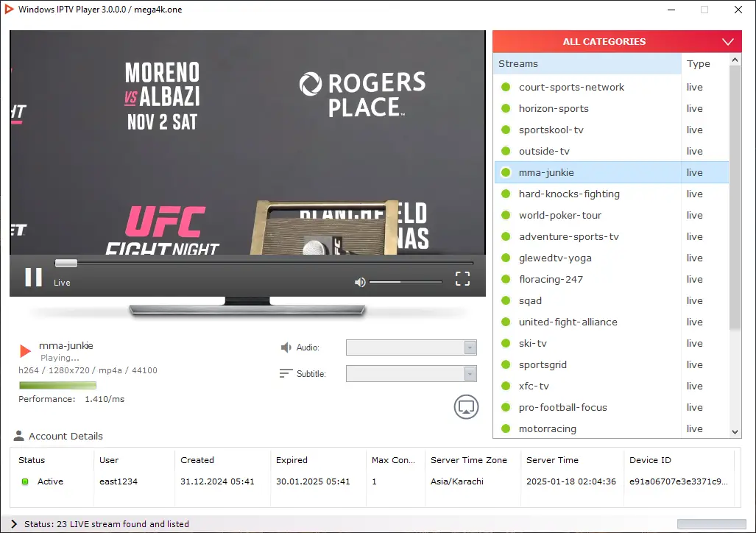Click the stream list vertical scrollbar thumb

pyautogui.click(x=735, y=198)
